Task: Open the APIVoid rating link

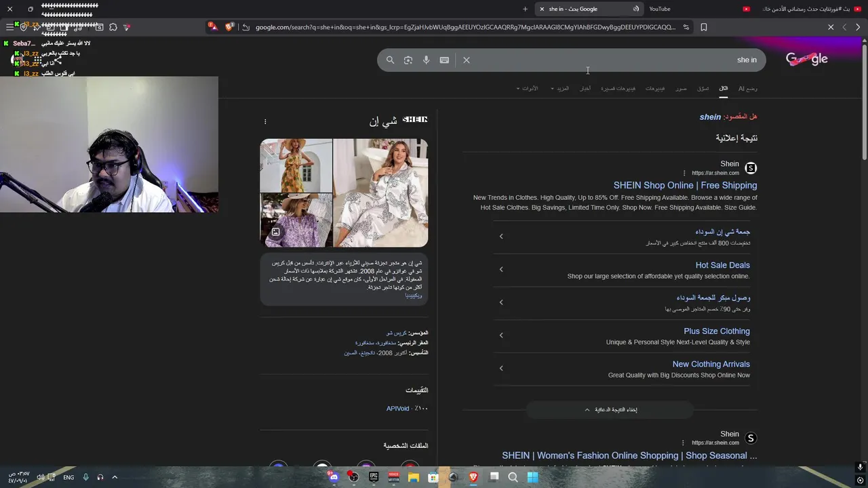Action: tap(397, 409)
